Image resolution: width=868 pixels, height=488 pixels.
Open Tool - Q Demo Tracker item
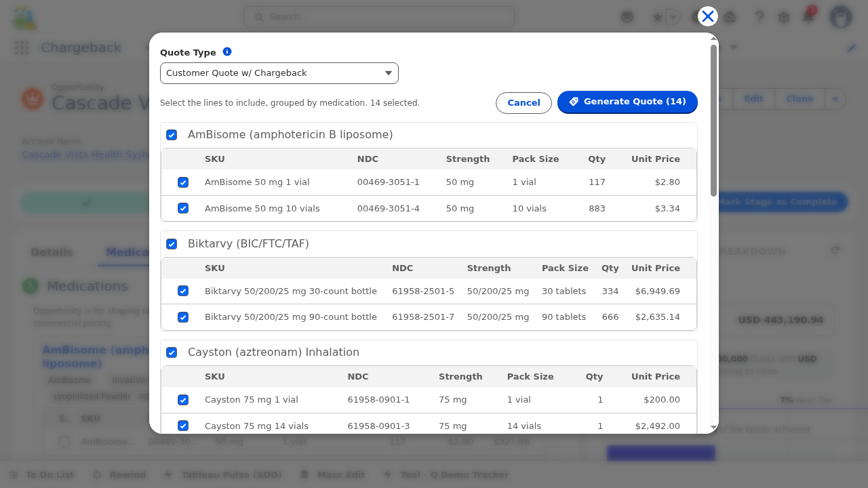click(x=446, y=474)
